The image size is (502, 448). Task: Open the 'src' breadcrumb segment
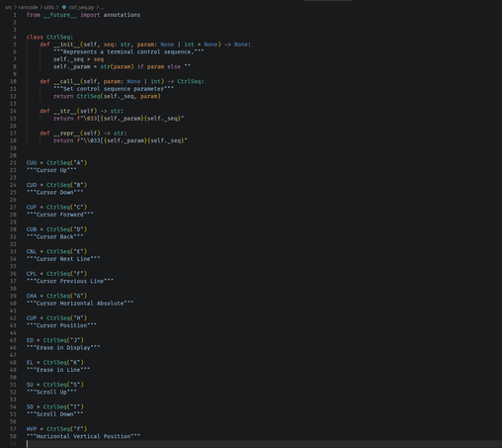coord(8,7)
